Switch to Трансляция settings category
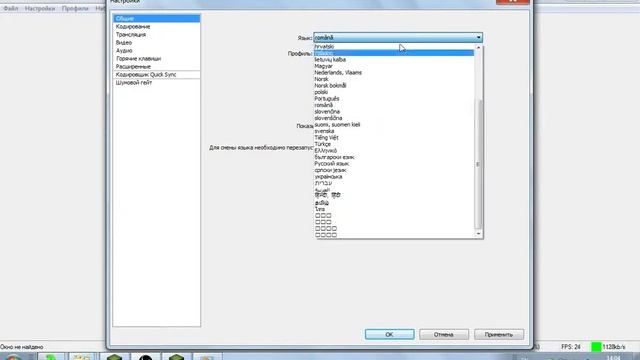This screenshot has height=360, width=640. [157, 35]
